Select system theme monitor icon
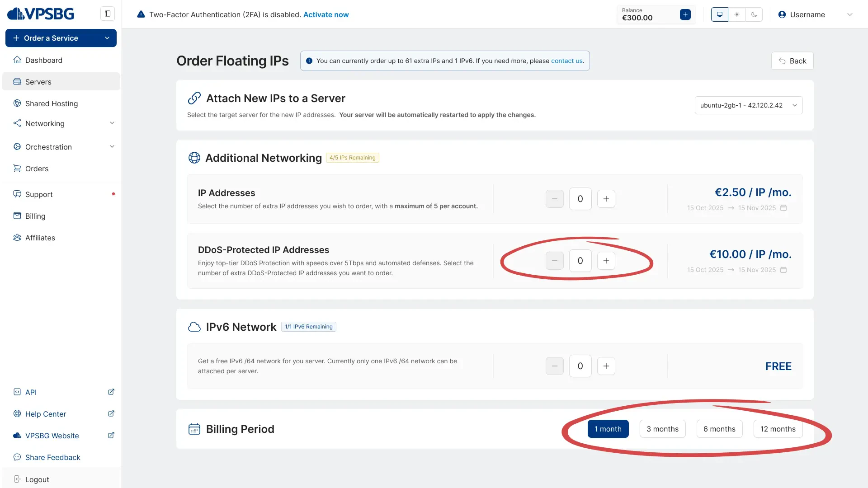868x488 pixels. (719, 14)
